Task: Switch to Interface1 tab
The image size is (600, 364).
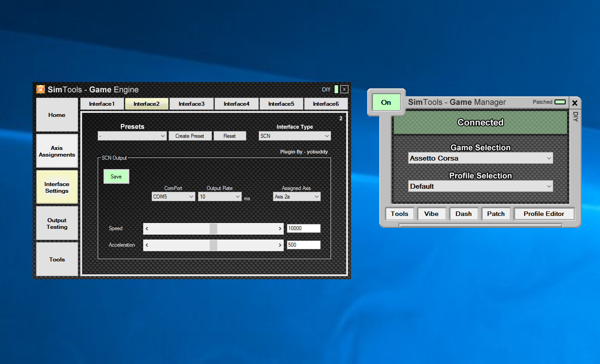Action: click(x=102, y=104)
